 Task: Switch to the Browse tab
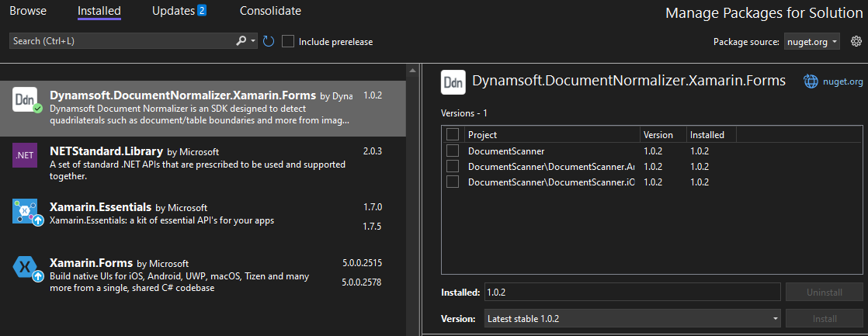coord(28,11)
